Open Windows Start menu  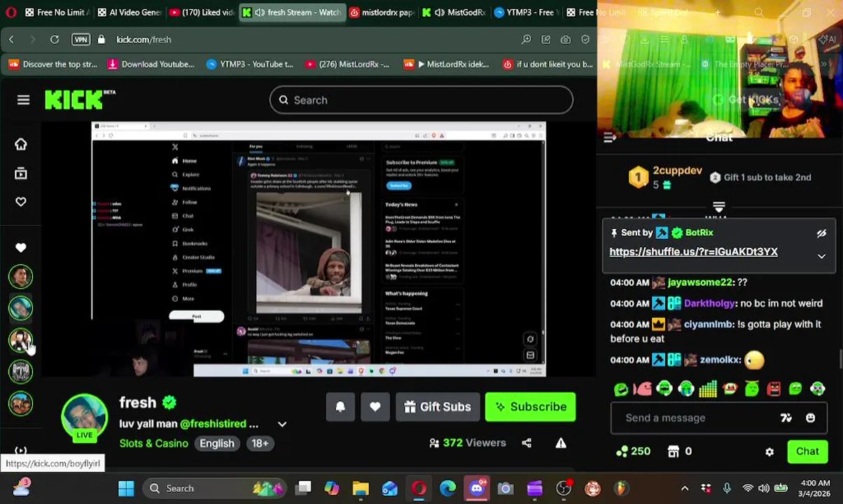(126, 488)
